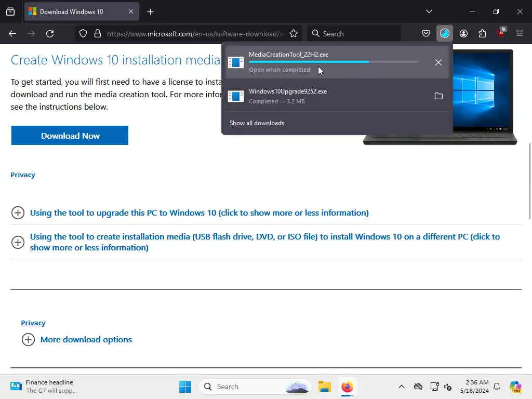
Task: Click plus icon beside upgrade this PC
Action: 18,212
